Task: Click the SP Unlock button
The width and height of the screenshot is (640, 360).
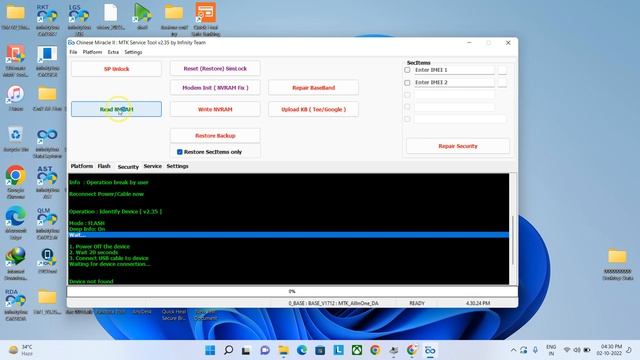Action: [116, 69]
